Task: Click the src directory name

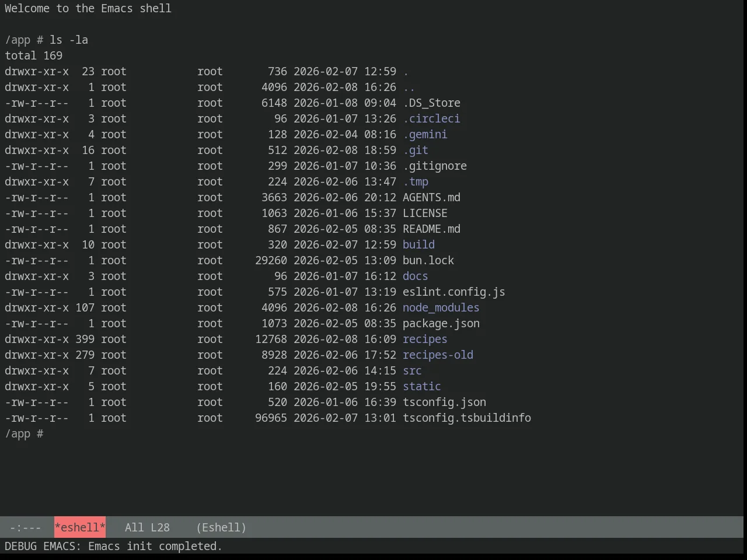Action: (412, 370)
